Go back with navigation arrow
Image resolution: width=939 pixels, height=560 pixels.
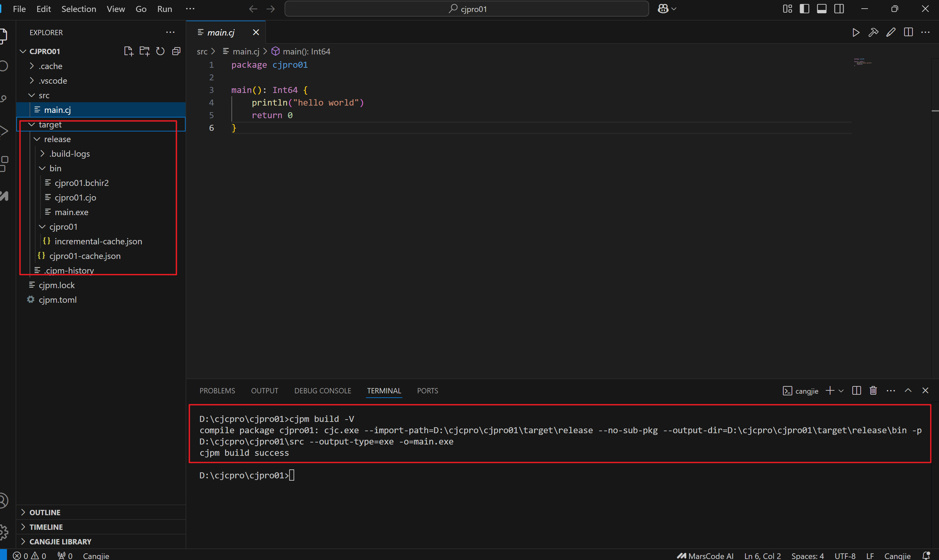coord(253,9)
